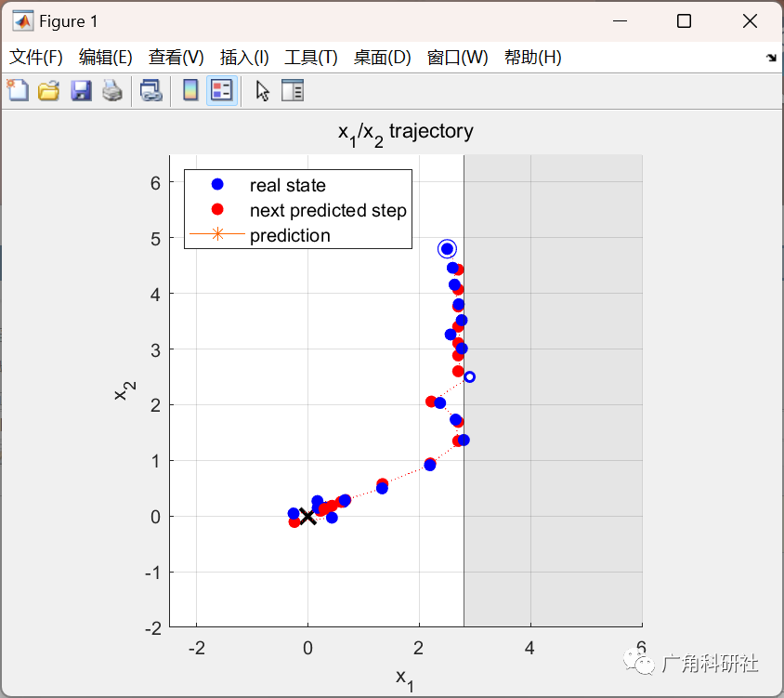The width and height of the screenshot is (784, 698).
Task: Click the x-axis tick label -2
Action: (197, 648)
